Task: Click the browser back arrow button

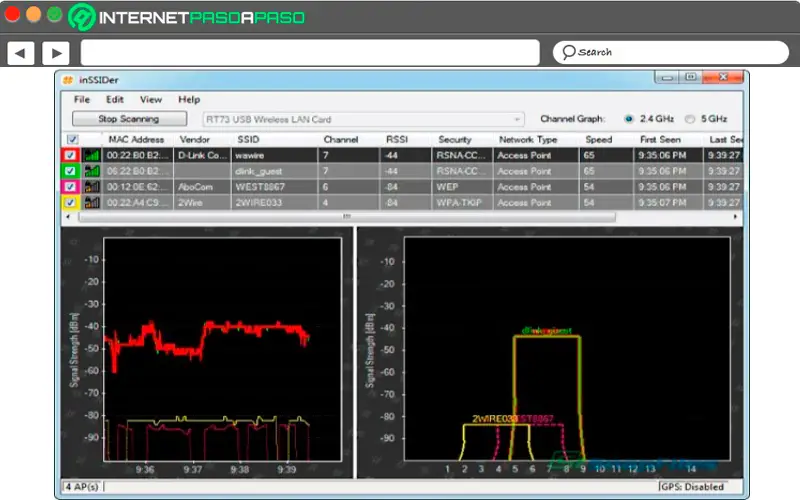Action: [20, 53]
